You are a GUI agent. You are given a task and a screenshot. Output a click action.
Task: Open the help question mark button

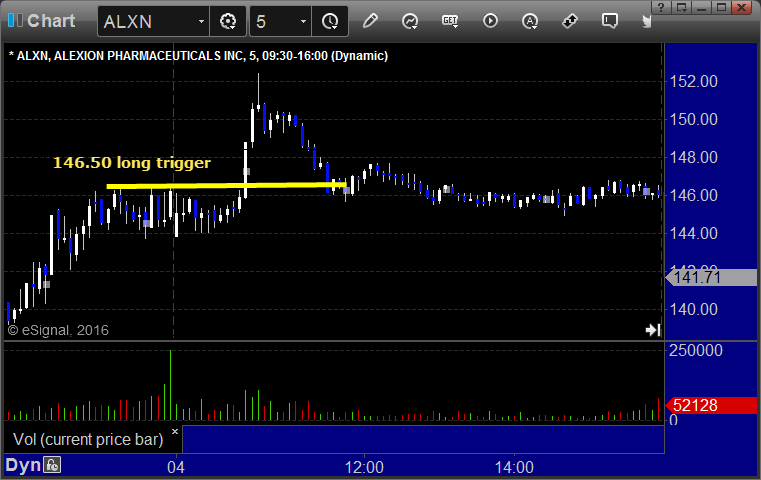coord(661,7)
